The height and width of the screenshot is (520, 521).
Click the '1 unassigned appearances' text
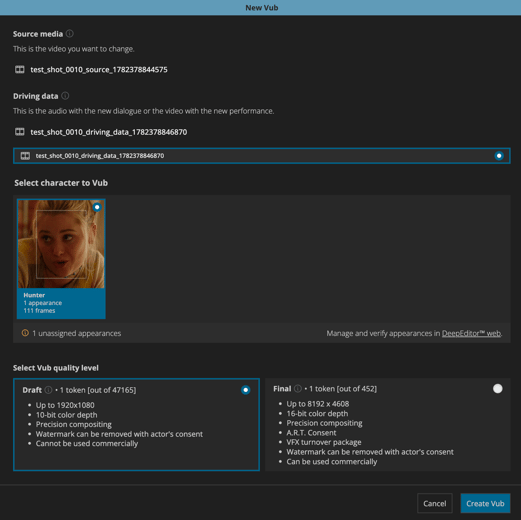click(77, 333)
